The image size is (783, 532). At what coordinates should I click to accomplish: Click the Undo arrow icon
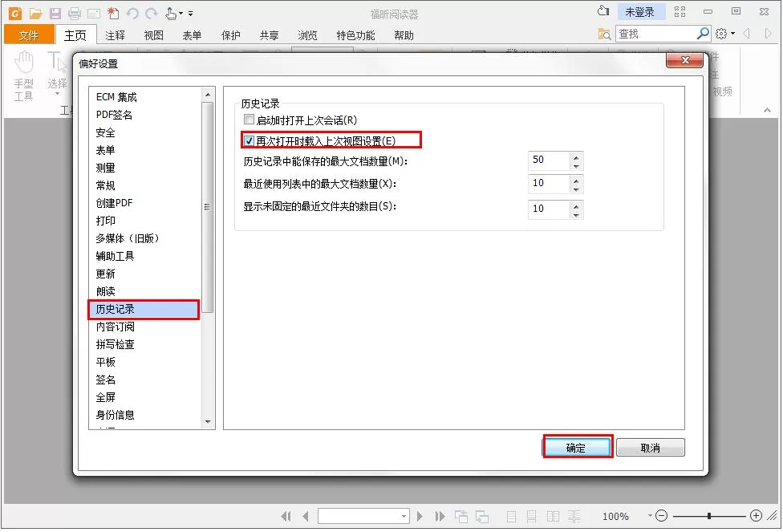(132, 14)
